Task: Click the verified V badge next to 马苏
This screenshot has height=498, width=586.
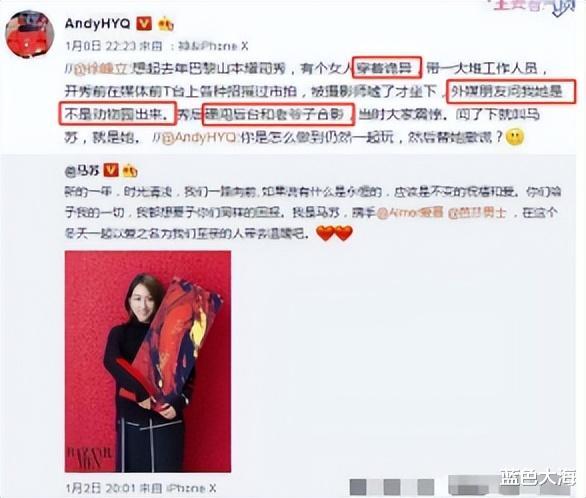Action: point(111,170)
